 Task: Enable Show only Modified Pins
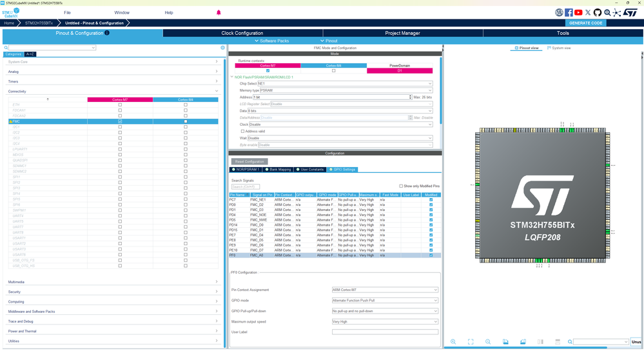click(401, 186)
